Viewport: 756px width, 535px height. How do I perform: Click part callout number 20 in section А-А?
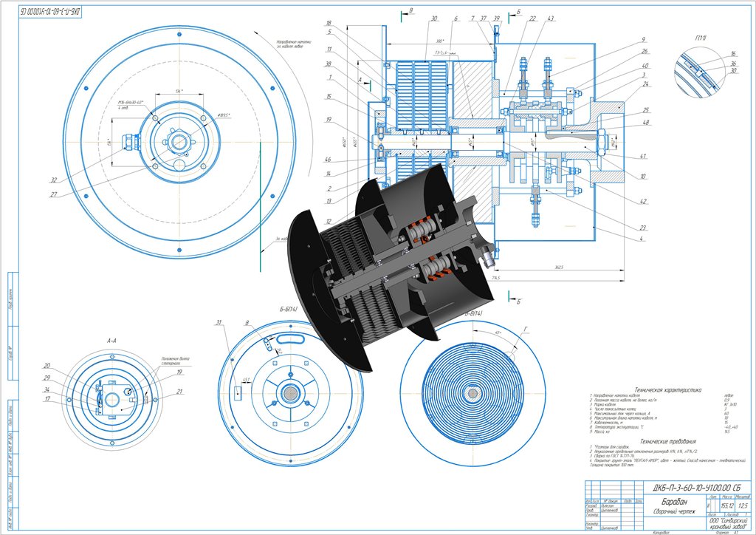click(47, 366)
